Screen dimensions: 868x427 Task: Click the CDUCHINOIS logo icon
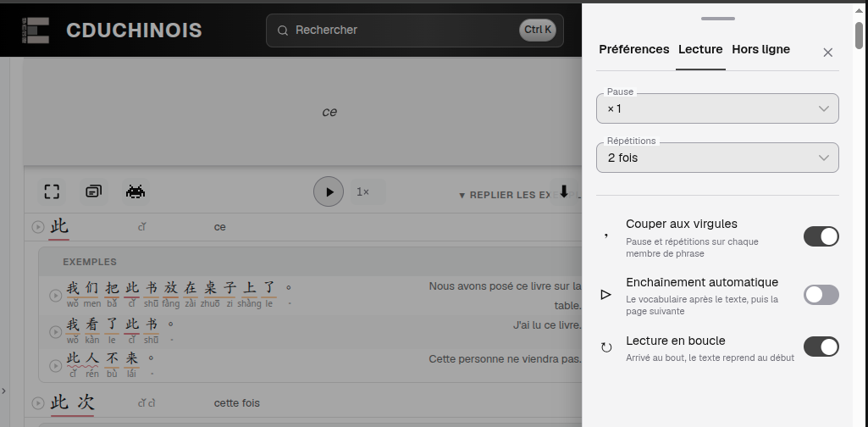[36, 30]
